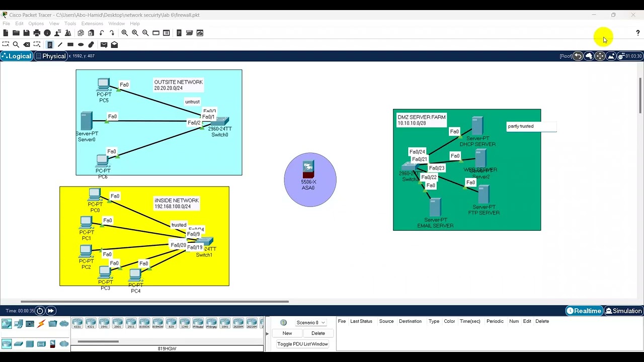The height and width of the screenshot is (362, 644).
Task: Print the workspace with printer icon
Action: [x=37, y=33]
